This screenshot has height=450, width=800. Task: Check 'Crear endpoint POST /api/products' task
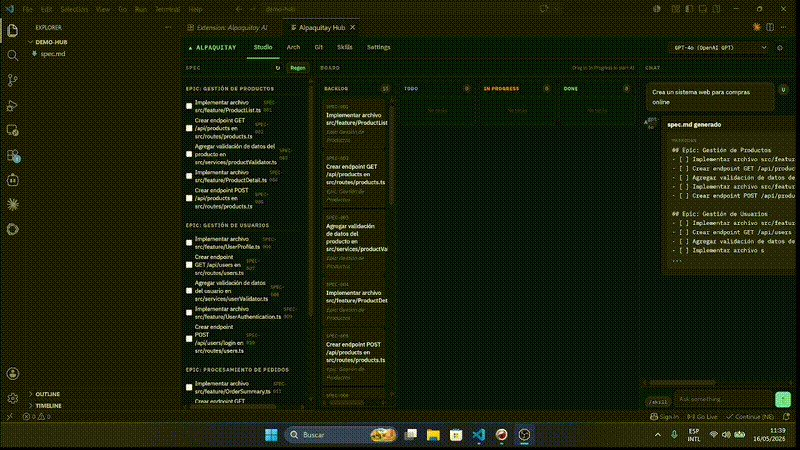[x=189, y=198]
